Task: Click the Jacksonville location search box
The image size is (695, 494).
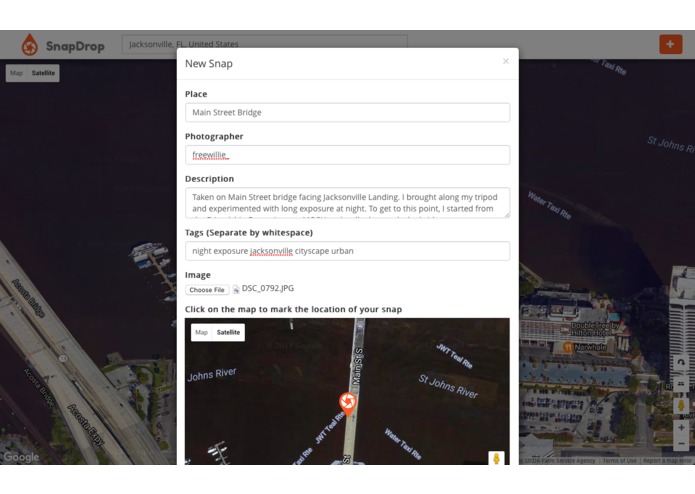Action: pyautogui.click(x=265, y=44)
